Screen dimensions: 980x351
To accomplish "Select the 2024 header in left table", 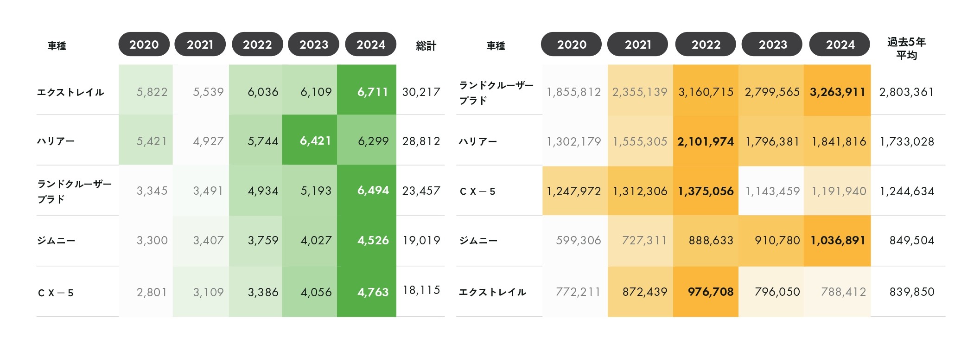I will click(371, 45).
